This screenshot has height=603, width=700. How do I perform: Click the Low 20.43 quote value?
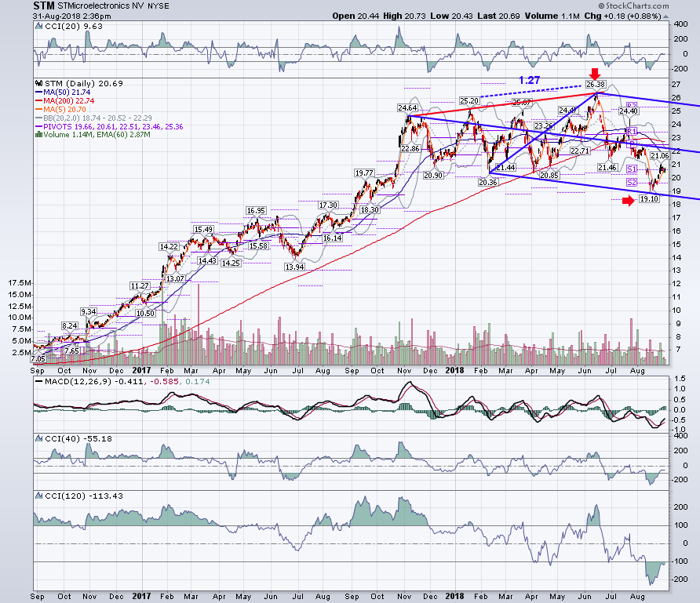tap(451, 16)
